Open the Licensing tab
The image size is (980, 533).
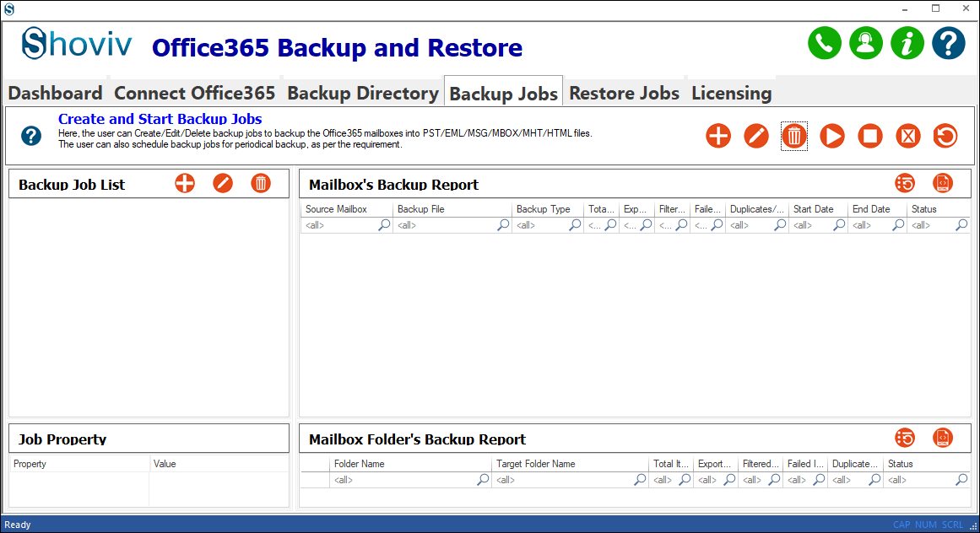pyautogui.click(x=731, y=93)
